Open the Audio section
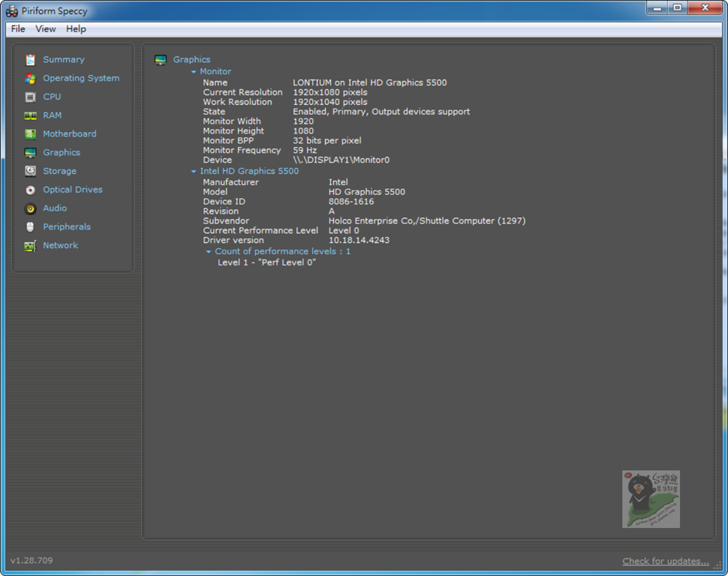The height and width of the screenshot is (576, 728). click(55, 208)
